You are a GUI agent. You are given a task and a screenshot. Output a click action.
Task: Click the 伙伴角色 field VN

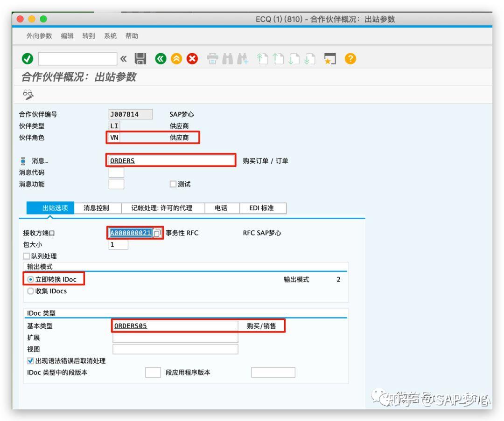114,138
